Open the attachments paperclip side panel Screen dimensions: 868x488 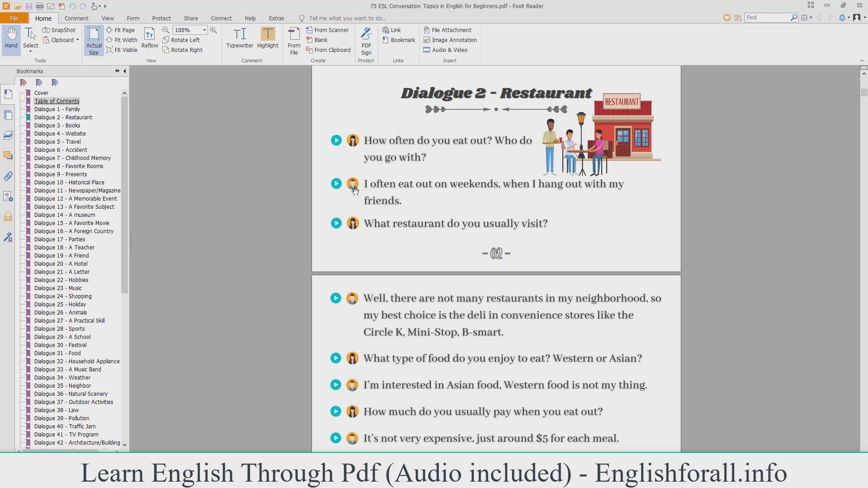pos(8,176)
